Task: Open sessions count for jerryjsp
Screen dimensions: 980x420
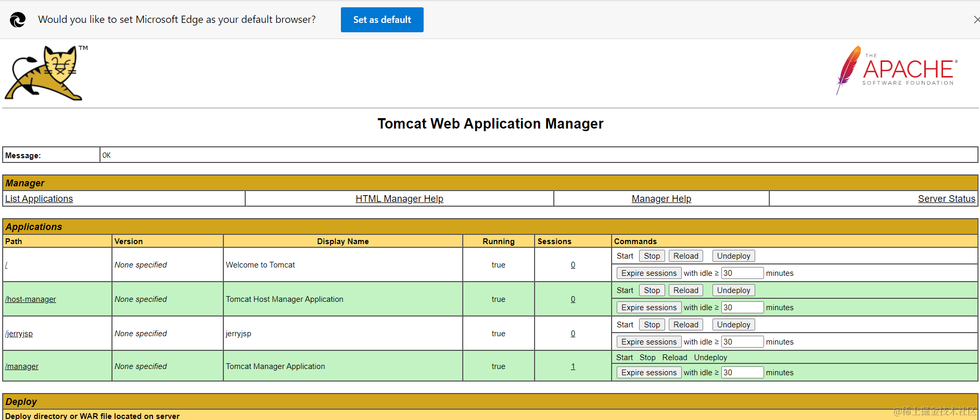Action: (x=573, y=334)
